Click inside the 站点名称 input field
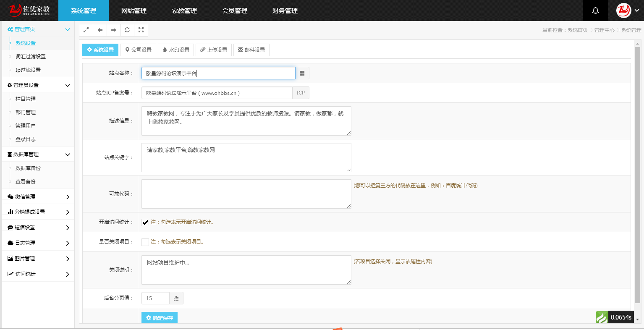Image resolution: width=644 pixels, height=330 pixels. pos(218,73)
